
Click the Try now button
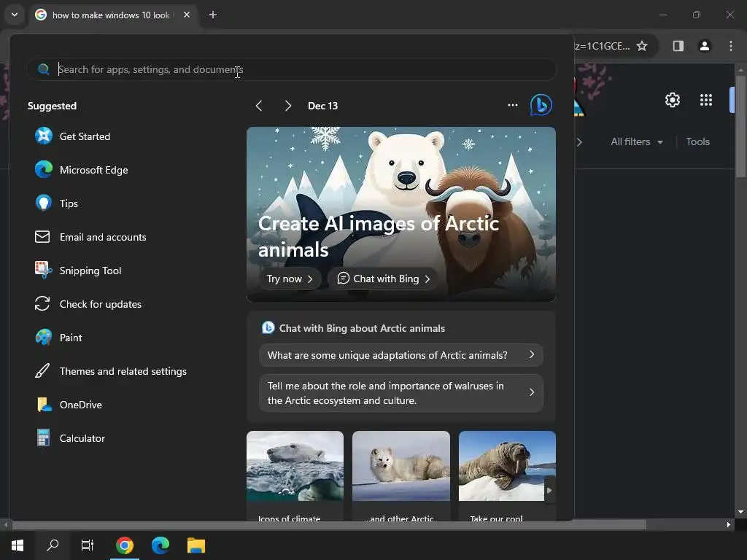click(x=290, y=279)
